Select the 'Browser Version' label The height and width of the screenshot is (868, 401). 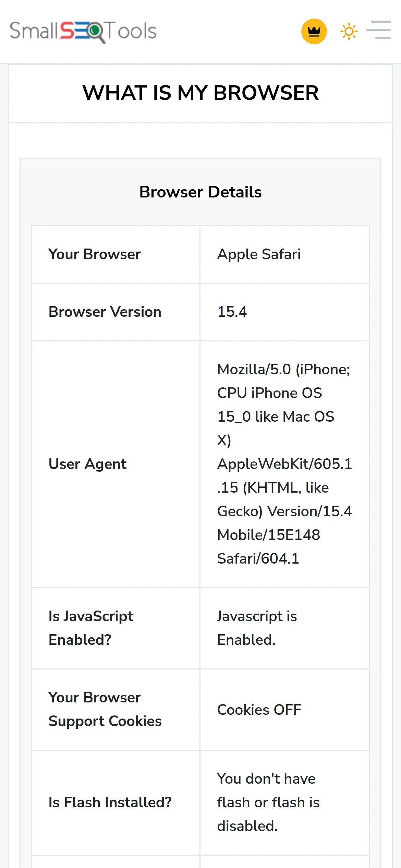[105, 312]
